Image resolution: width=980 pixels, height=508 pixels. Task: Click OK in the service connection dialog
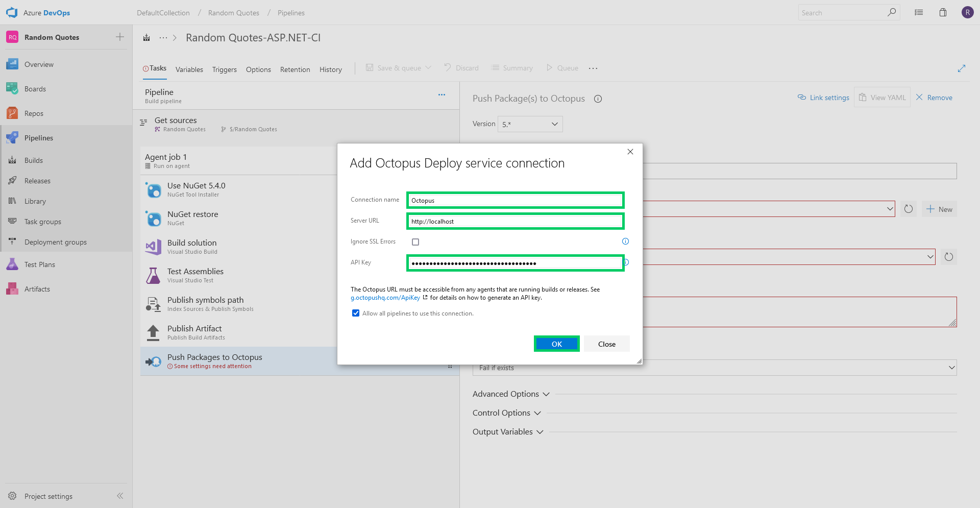[556, 344]
